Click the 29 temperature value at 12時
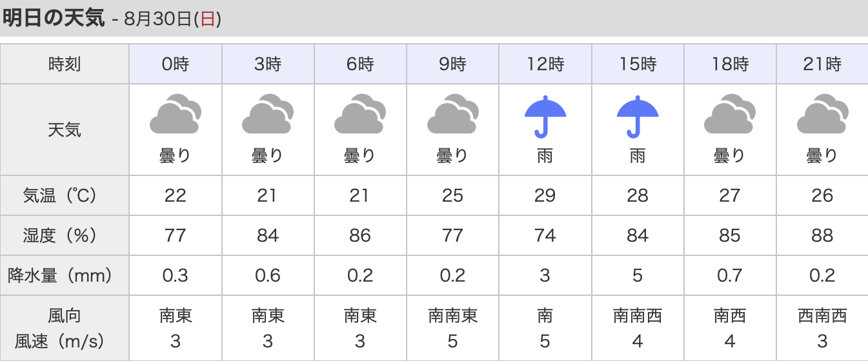The height and width of the screenshot is (361, 868). tap(545, 195)
